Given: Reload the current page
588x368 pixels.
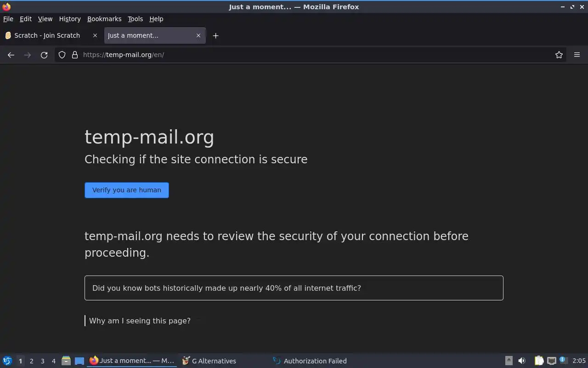Looking at the screenshot, I should (44, 55).
